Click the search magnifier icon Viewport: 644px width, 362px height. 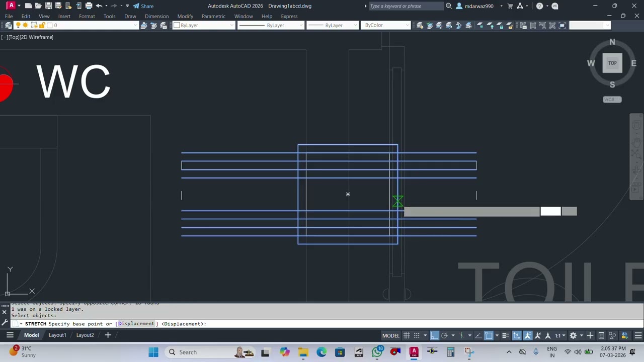[449, 6]
